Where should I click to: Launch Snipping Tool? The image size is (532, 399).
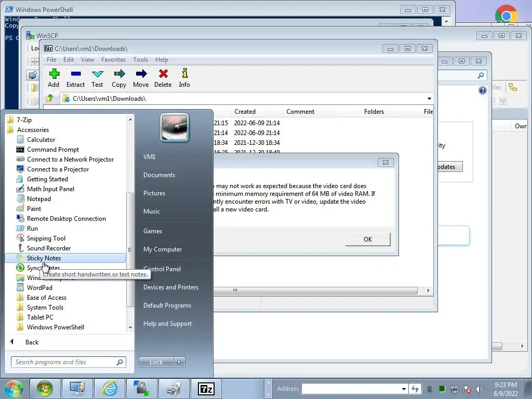46,238
